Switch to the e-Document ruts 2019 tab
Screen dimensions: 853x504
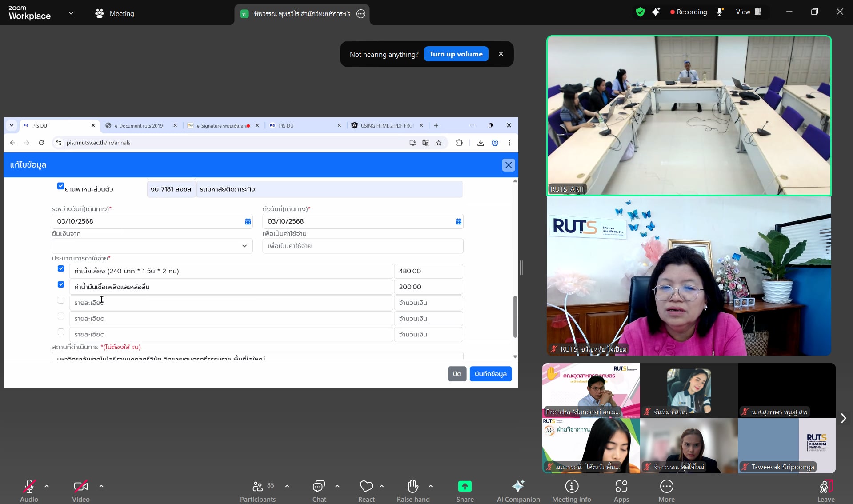pyautogui.click(x=139, y=126)
